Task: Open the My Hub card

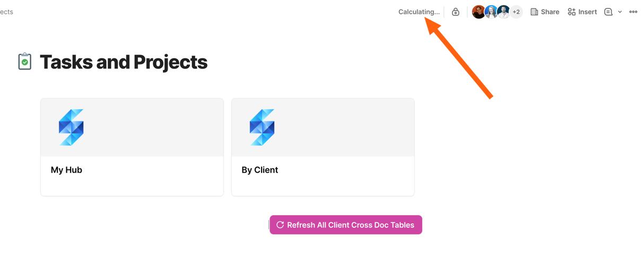Action: click(x=132, y=170)
